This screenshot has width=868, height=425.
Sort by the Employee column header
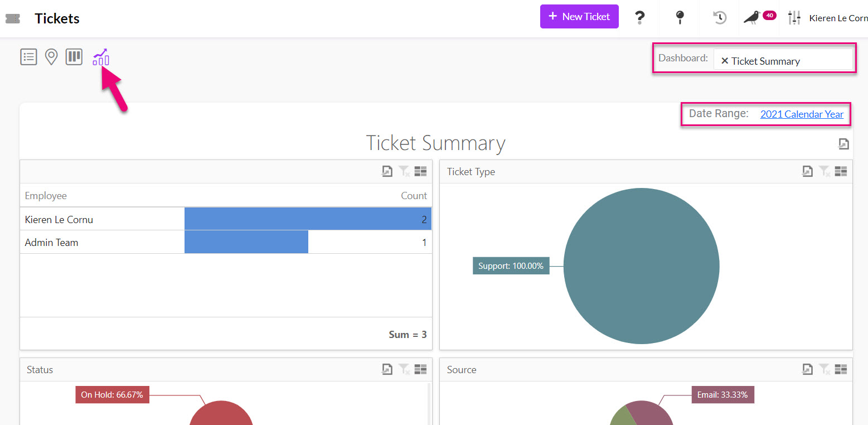[x=46, y=196]
